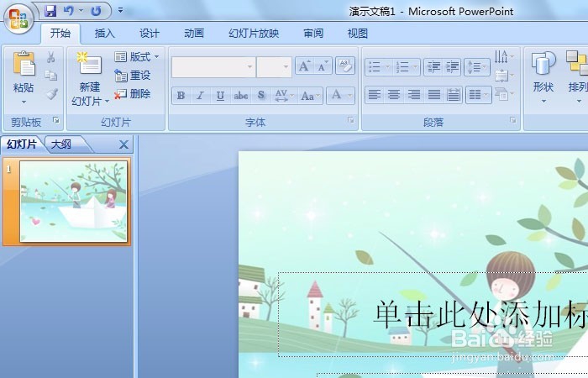Open the 段落 dialog launcher
Viewport: 588px width, 378px height.
(512, 120)
